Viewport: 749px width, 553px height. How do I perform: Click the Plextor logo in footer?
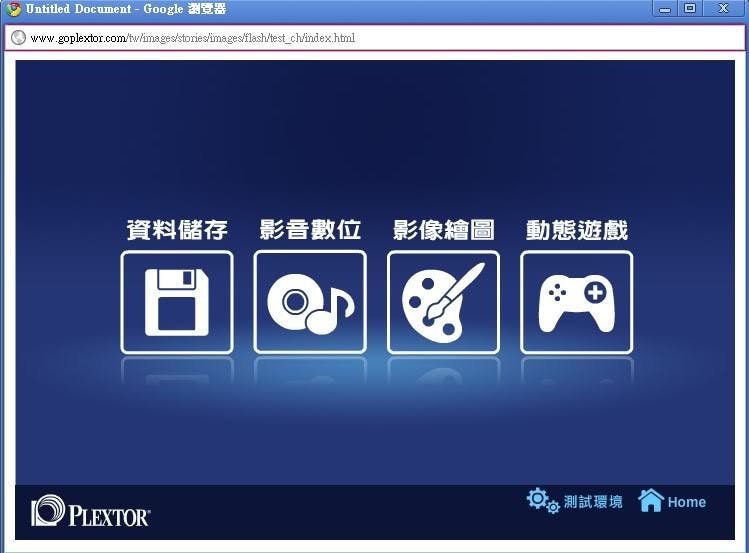[x=91, y=512]
